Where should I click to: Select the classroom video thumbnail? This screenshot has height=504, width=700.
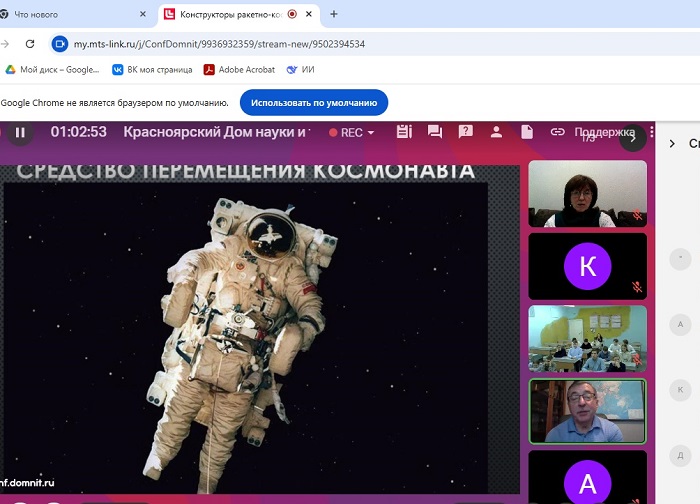(x=587, y=339)
